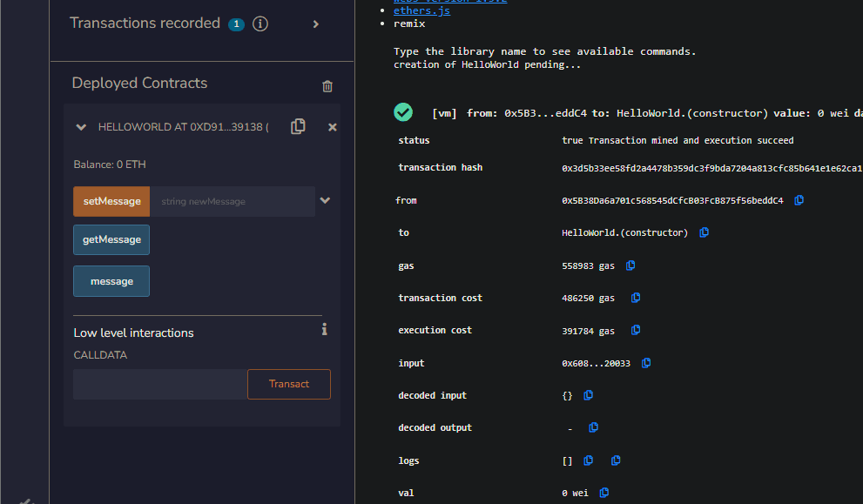Copy the transaction cost value
Viewport: 863px width, 504px height.
coord(636,298)
